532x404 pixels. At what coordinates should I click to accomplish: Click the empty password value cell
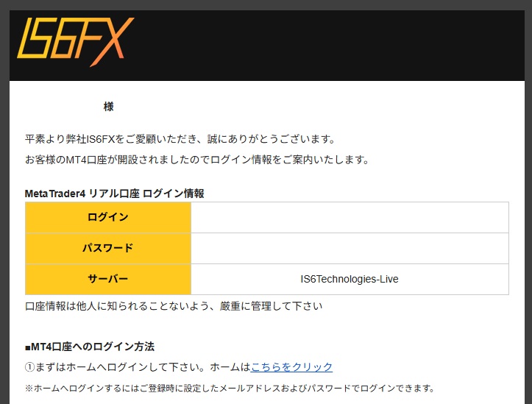(350, 248)
